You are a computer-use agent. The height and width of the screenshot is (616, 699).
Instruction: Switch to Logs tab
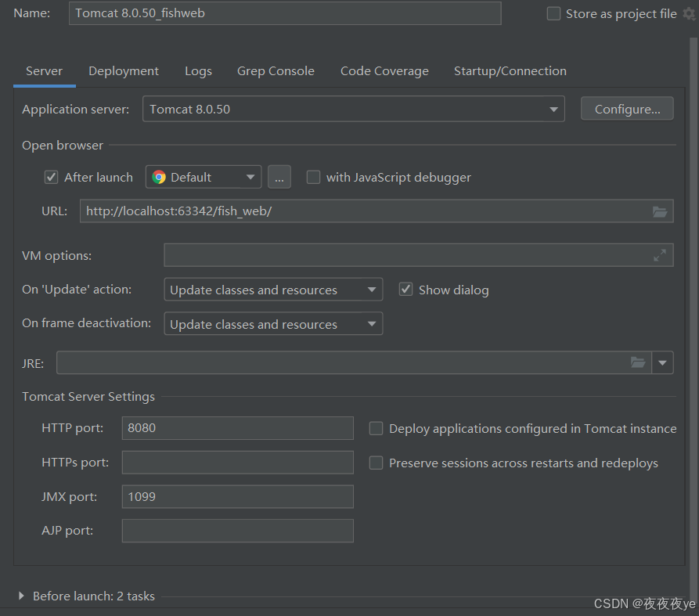(198, 71)
